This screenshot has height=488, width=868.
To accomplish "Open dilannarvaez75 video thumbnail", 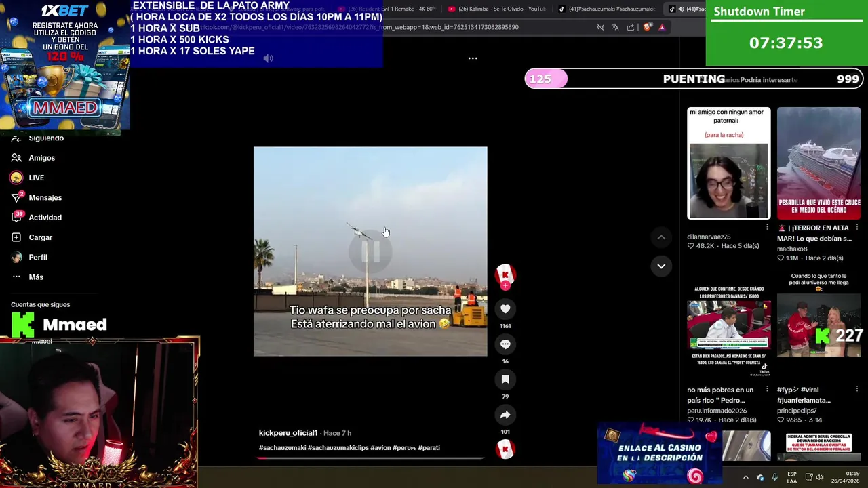I will [x=729, y=163].
